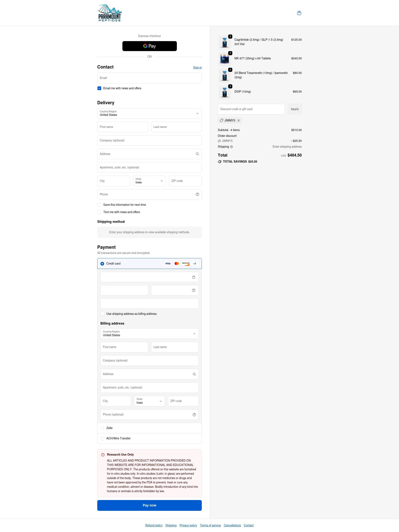
Task: Check Use shipping address as billing address
Action: [102, 314]
